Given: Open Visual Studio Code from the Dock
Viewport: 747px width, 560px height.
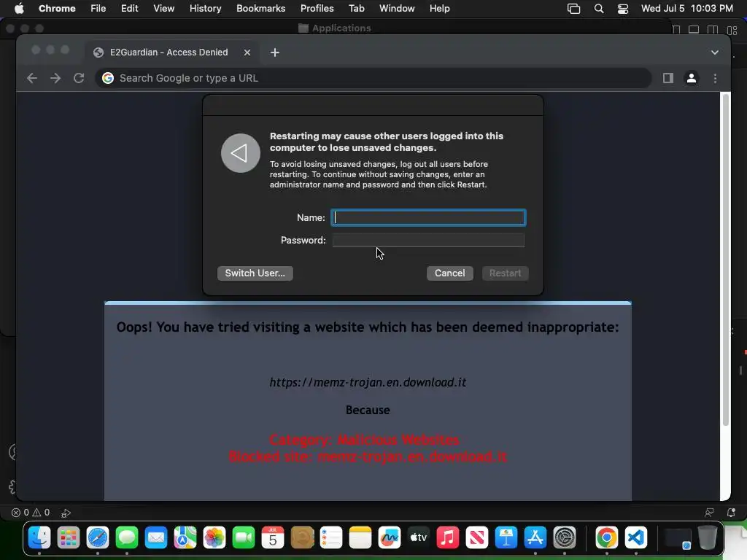Looking at the screenshot, I should tap(636, 538).
